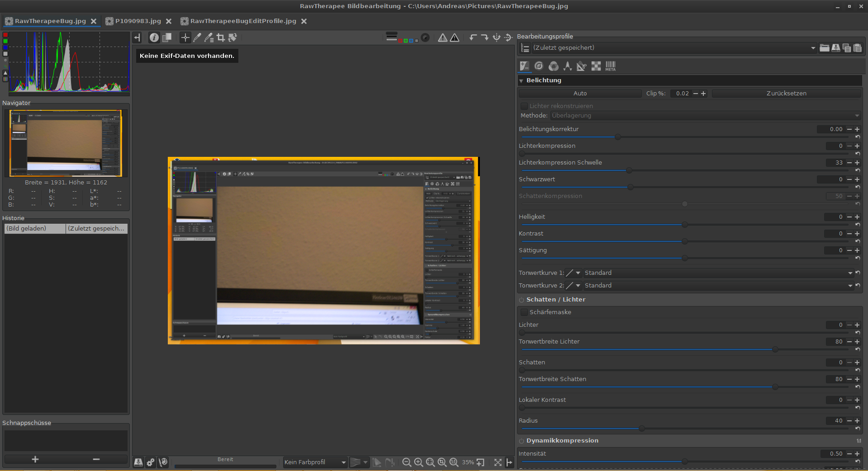Screen dimensions: 868x471
Task: Switch to the Raw tools tab
Action: [x=596, y=66]
